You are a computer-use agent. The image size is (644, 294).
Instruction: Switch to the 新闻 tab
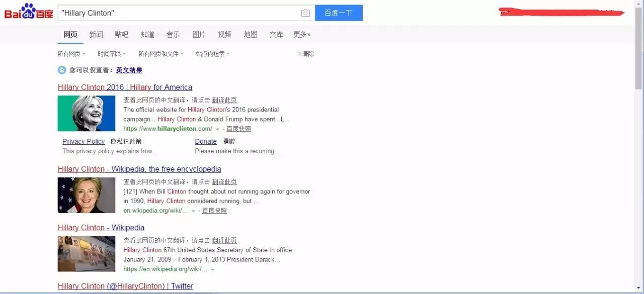tap(96, 35)
